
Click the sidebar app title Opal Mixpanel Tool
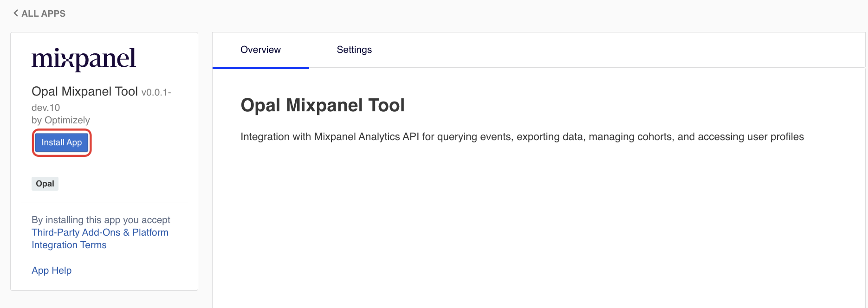click(x=84, y=91)
